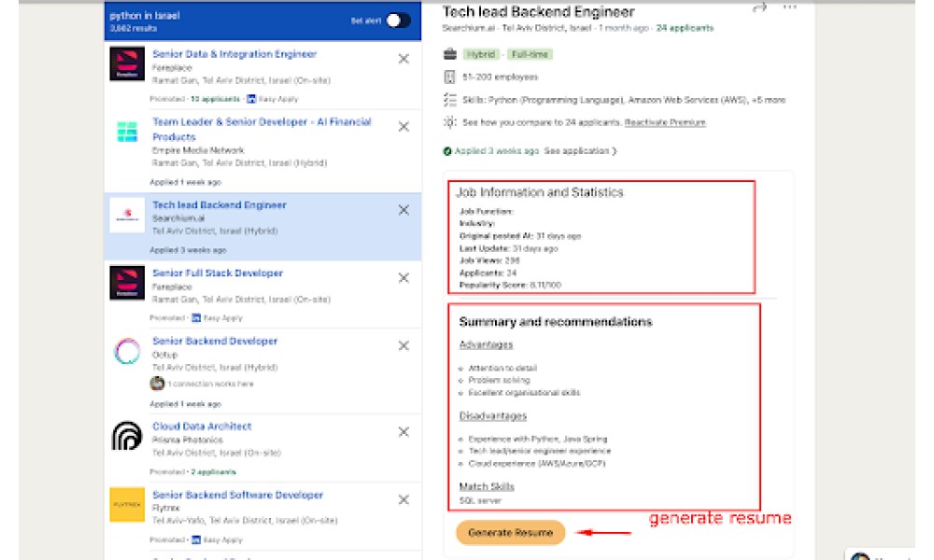
Task: Click the skills checklist icon
Action: pyautogui.click(x=450, y=100)
